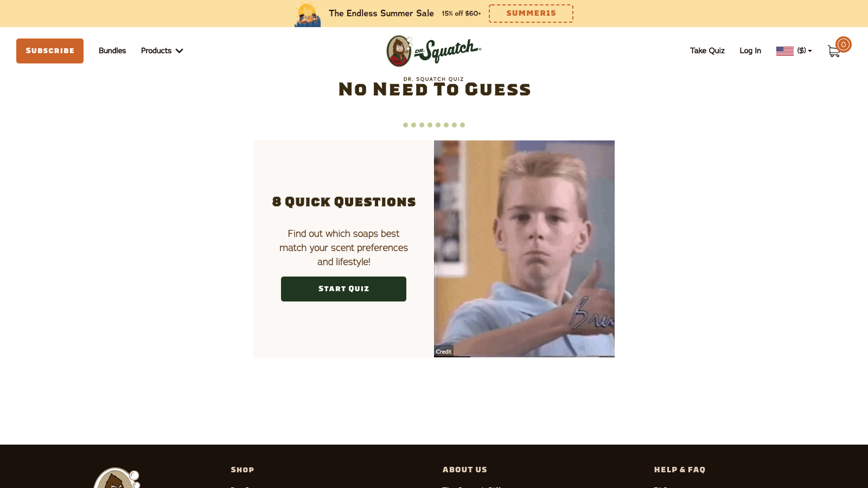Click the Dr. Squatch logo
Image resolution: width=868 pixels, height=488 pixels.
[433, 51]
